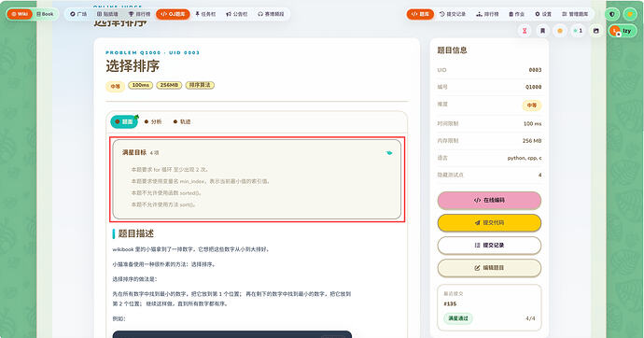Click the python, cpp, c language value
Viewport: 644px width, 338px height.
525,158
